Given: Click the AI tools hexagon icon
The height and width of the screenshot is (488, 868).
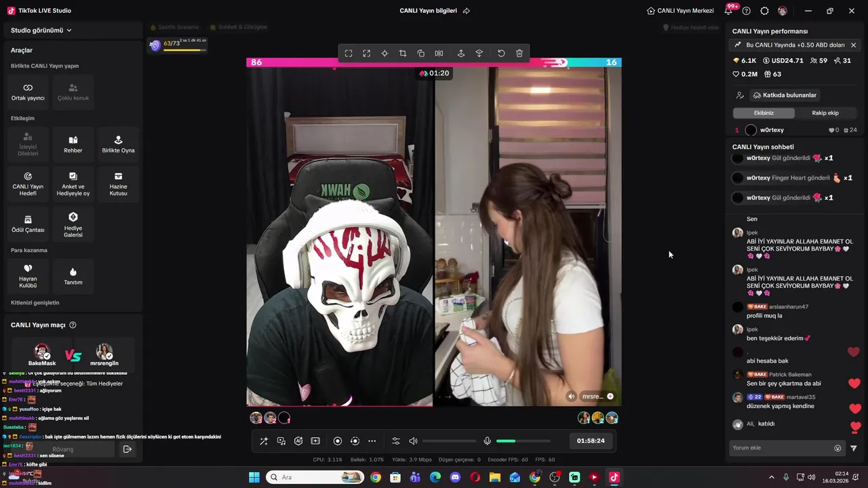Looking at the screenshot, I should [x=298, y=441].
